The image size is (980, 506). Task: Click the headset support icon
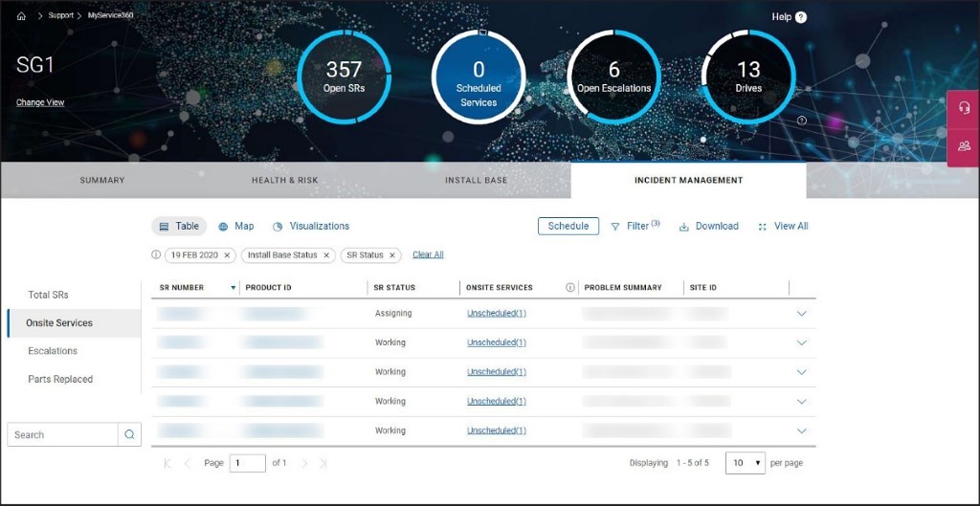pos(964,108)
